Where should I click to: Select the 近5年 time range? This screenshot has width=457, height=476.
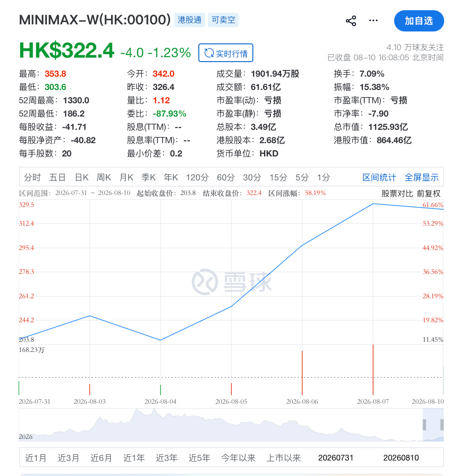pos(199,458)
